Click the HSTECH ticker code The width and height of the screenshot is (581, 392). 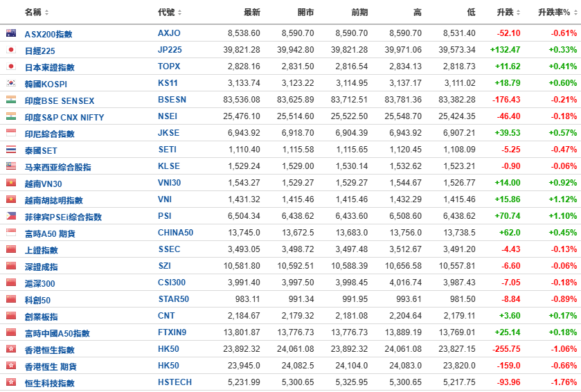[x=175, y=382]
